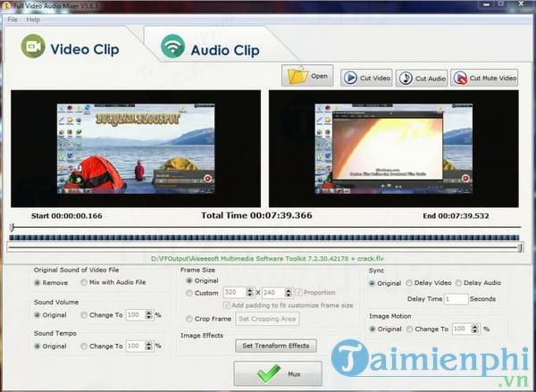Viewport: 536px width, 392px height.
Task: Select Sound Tempo Change To radio
Action: pyautogui.click(x=84, y=346)
